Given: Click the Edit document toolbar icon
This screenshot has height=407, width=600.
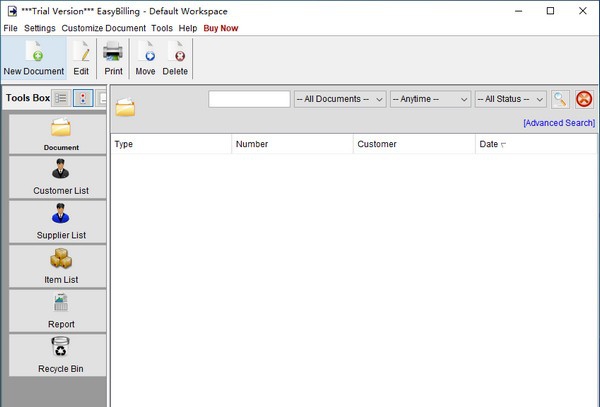Looking at the screenshot, I should (x=81, y=59).
